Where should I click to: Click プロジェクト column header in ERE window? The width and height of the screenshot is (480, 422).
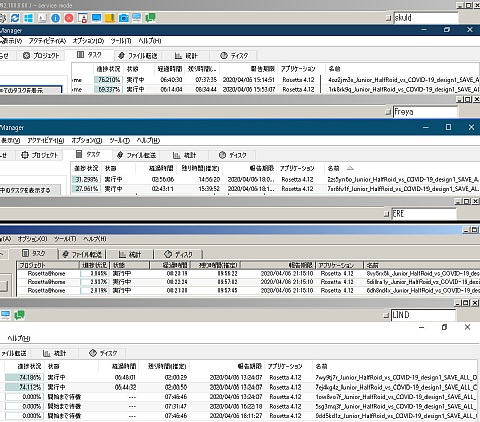[x=48, y=265]
